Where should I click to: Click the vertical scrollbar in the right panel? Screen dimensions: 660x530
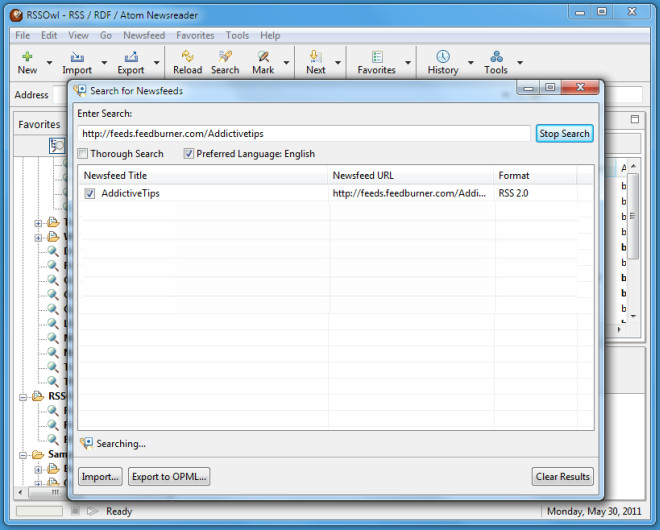(633, 216)
